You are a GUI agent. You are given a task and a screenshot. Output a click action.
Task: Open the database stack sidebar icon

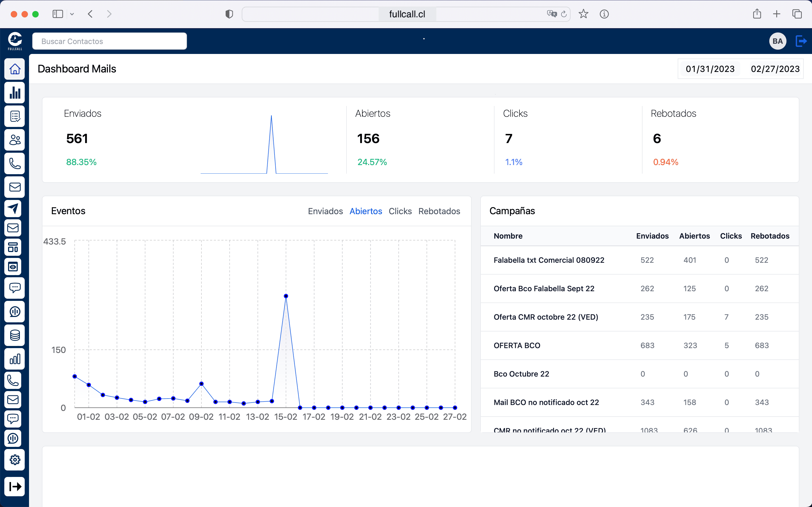(15, 335)
